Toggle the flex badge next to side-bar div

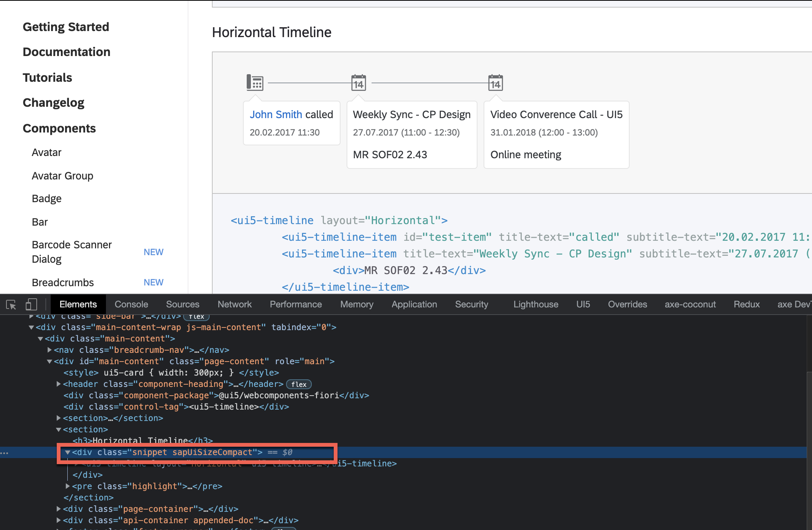pos(196,316)
